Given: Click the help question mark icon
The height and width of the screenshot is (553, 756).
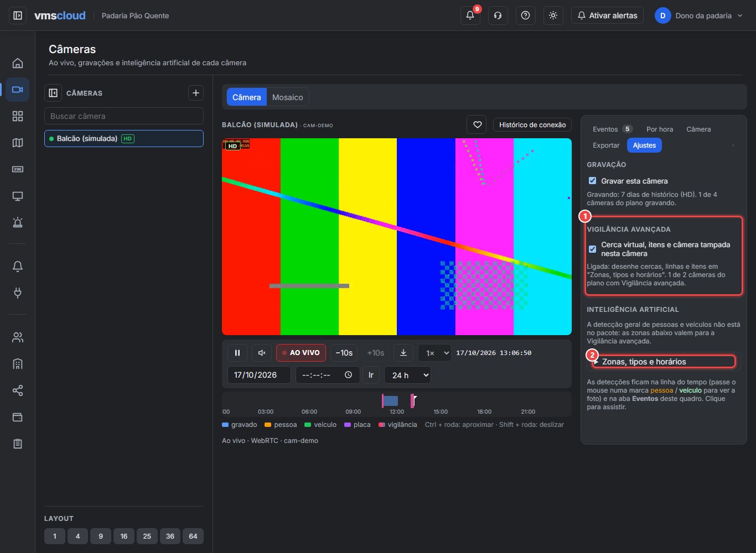Looking at the screenshot, I should pos(526,15).
